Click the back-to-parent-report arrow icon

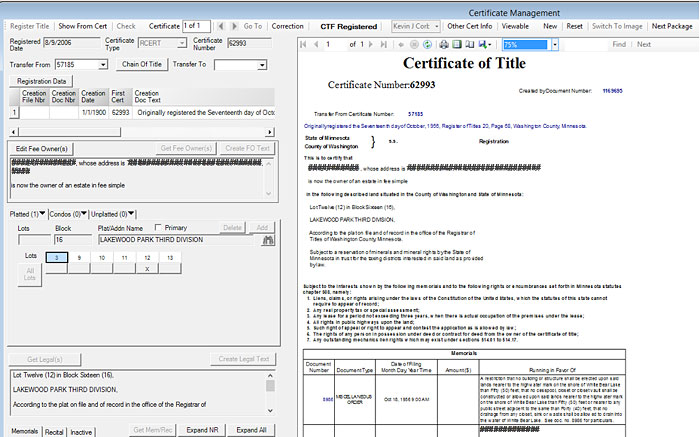point(400,44)
